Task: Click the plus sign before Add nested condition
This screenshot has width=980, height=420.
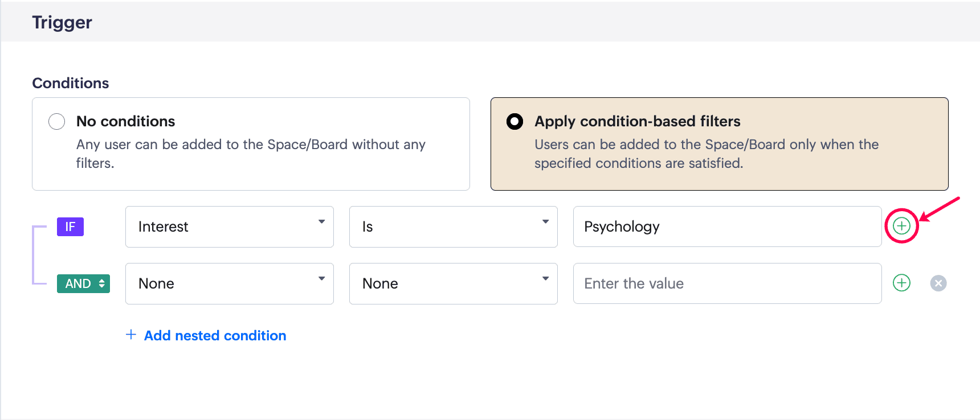Action: tap(131, 335)
